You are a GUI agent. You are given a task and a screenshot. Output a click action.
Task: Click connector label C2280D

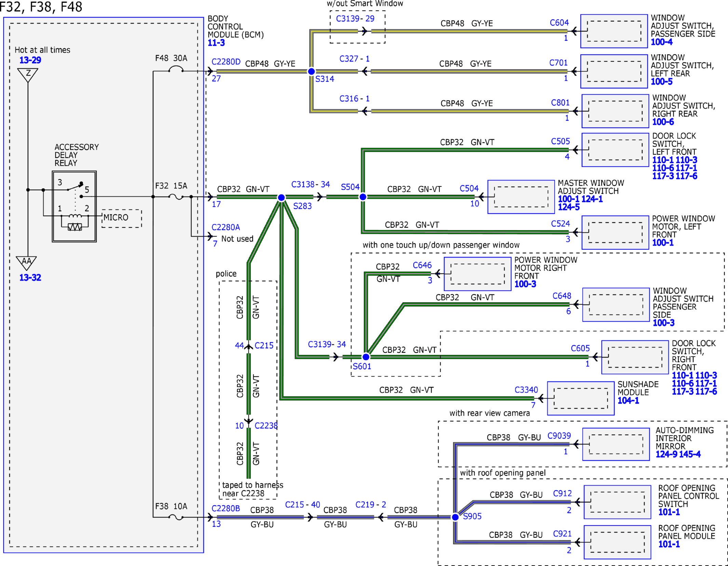coord(226,62)
